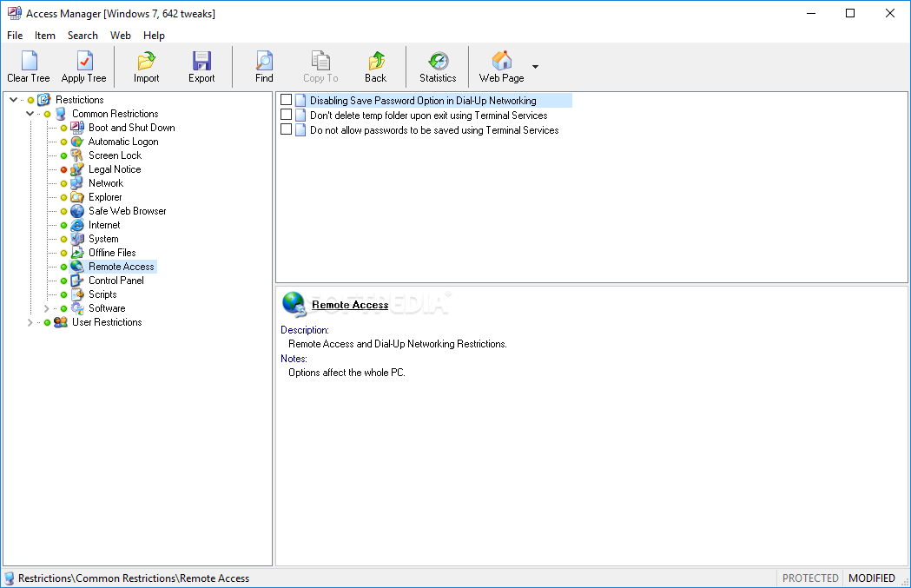
Task: Select the Scripts tree label
Action: click(102, 294)
